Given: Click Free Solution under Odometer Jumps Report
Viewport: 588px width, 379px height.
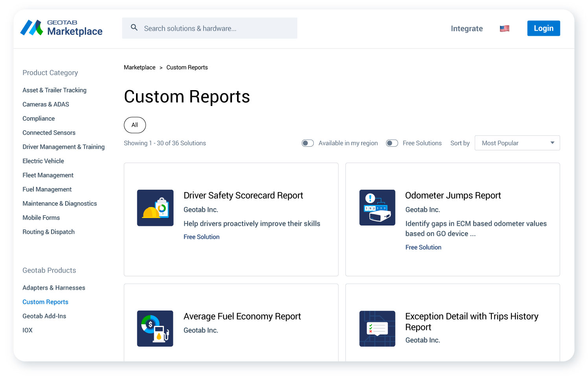Looking at the screenshot, I should 423,247.
